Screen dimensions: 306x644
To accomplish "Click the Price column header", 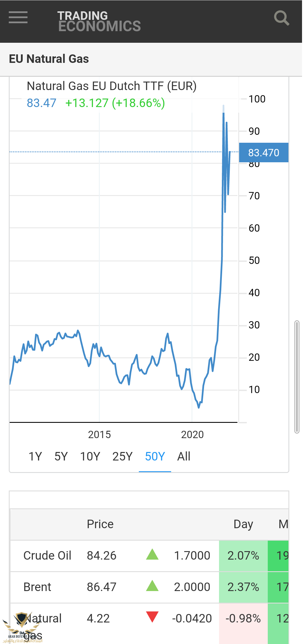I will tap(100, 524).
